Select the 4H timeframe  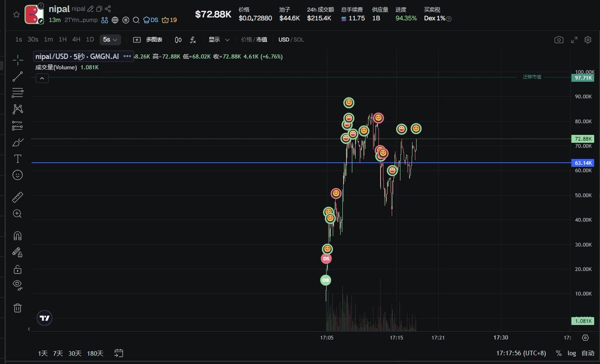coord(76,39)
